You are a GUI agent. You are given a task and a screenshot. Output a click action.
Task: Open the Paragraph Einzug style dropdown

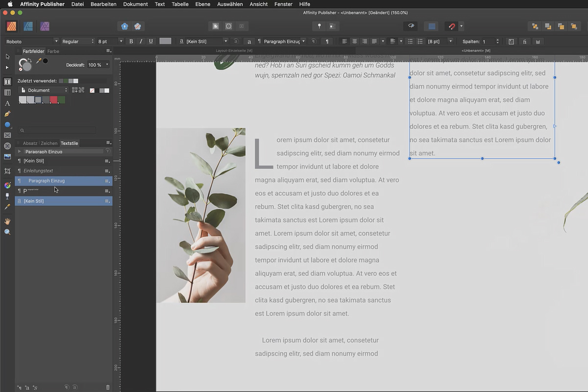coord(303,41)
